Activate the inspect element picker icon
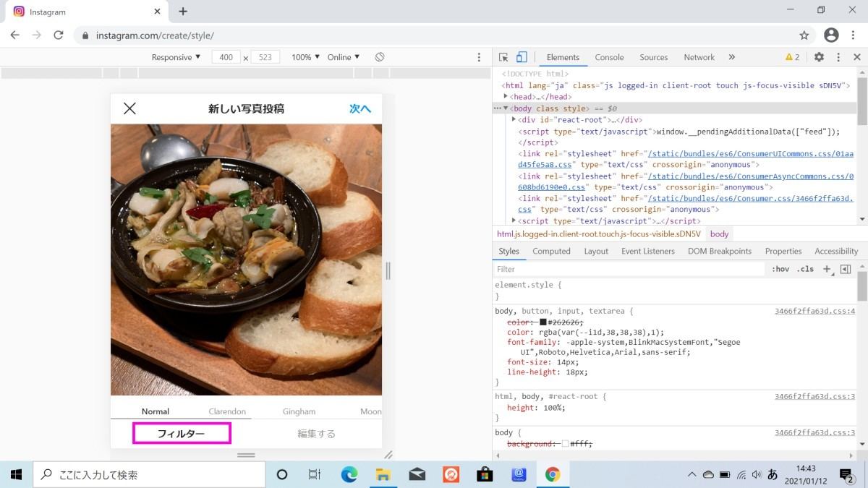Viewport: 868px width, 488px height. (504, 57)
